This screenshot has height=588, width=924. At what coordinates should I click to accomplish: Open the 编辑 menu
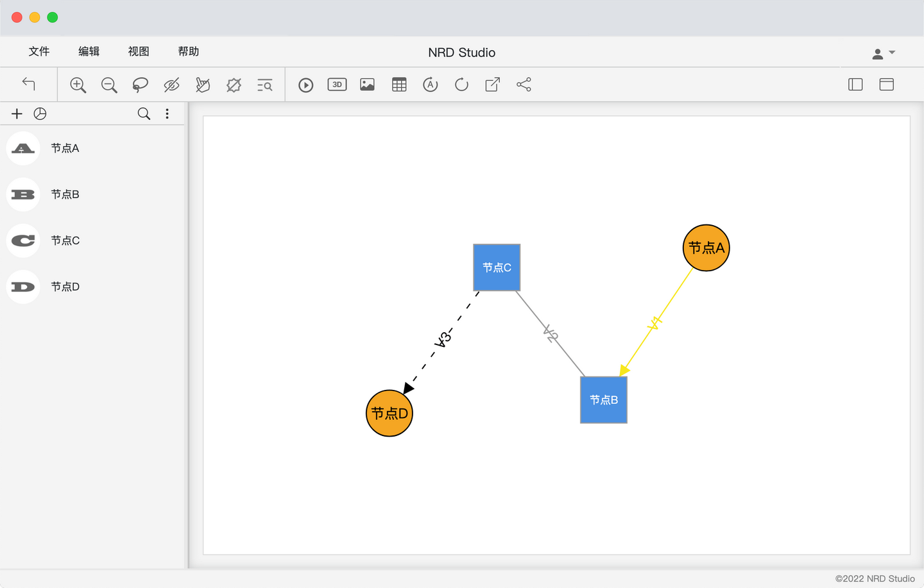[89, 51]
